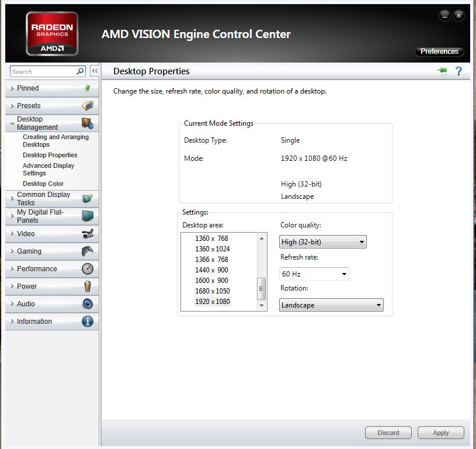476x449 pixels.
Task: Click the green pin icon in Pinned row
Action: coord(88,88)
